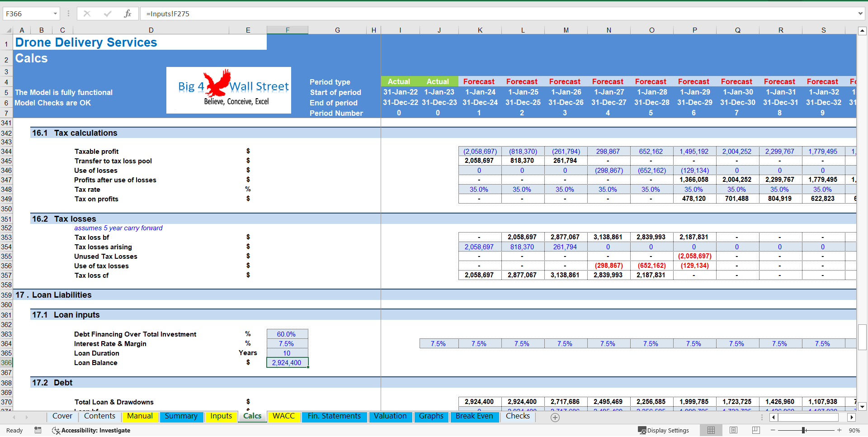Add a new sheet with plus icon

[555, 418]
